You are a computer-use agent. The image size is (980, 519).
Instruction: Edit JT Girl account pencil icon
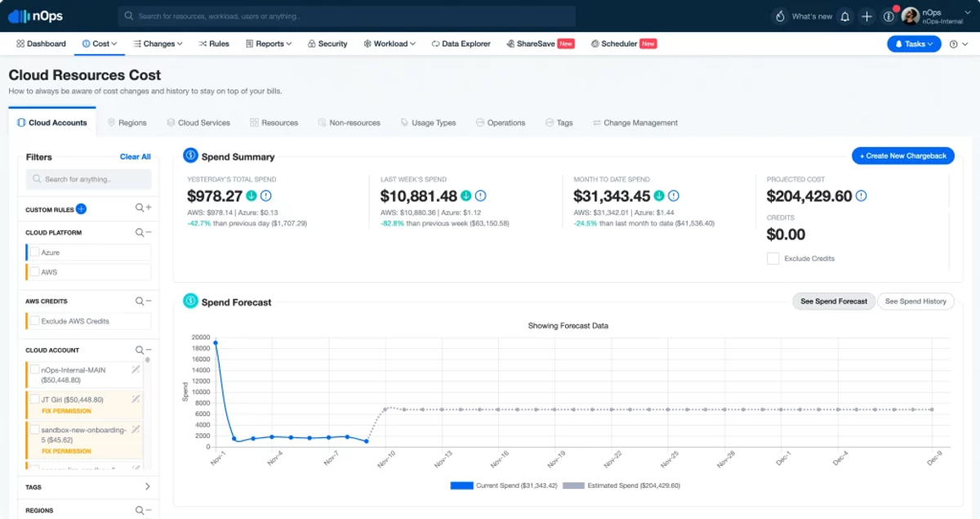click(x=136, y=400)
